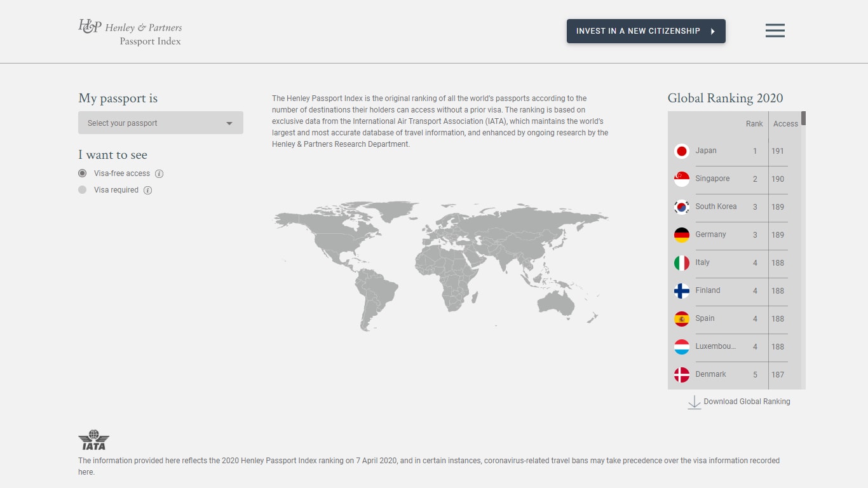
Task: Click the Henley & Partners Passport Index logo
Action: [x=130, y=32]
